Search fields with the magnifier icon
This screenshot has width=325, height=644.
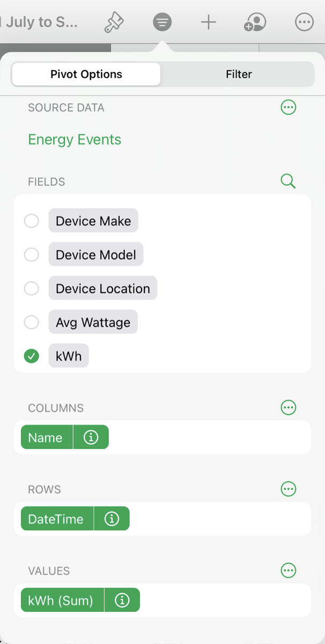(x=288, y=181)
